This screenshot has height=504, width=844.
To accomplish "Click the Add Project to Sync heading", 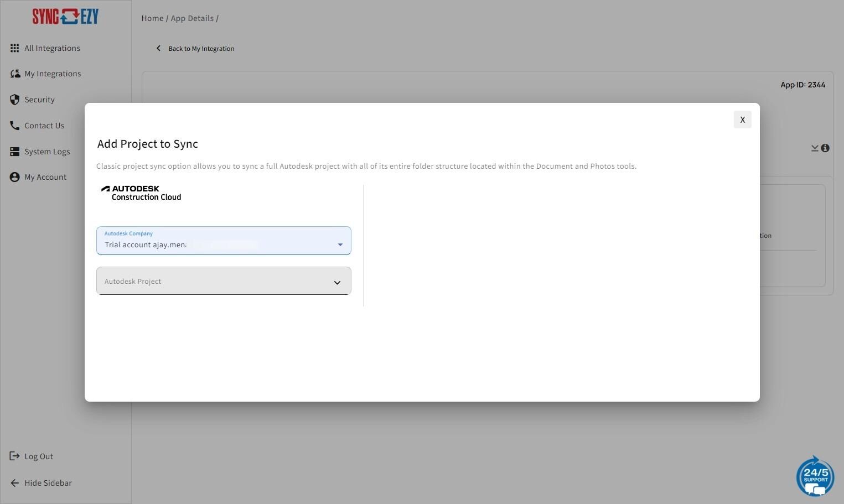I will [x=148, y=144].
